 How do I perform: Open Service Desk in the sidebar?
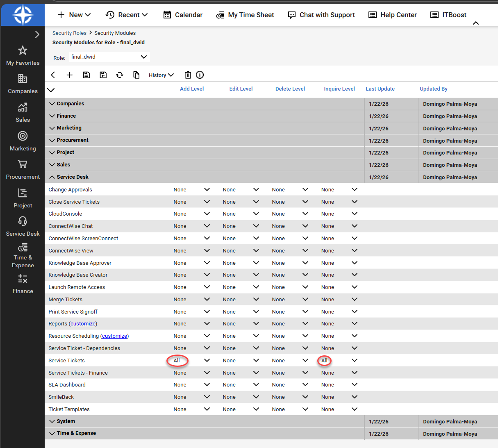23,227
